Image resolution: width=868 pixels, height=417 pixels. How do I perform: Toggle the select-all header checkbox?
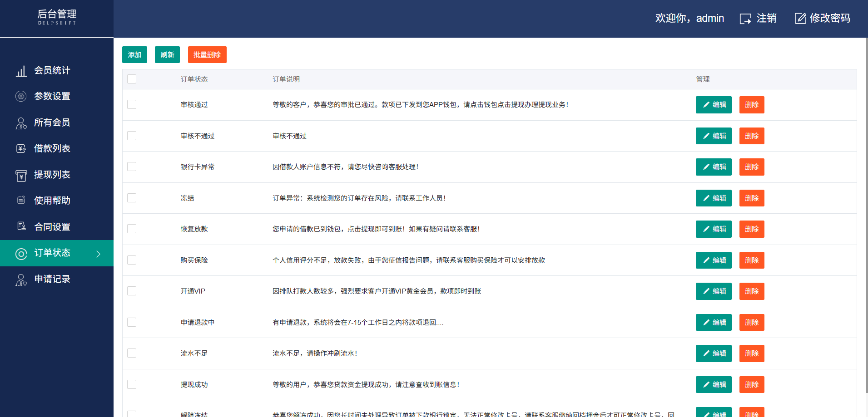(132, 79)
